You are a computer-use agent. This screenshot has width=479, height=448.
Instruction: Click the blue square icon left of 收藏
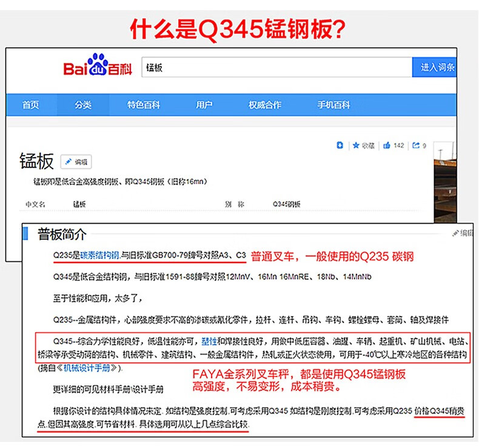coord(340,145)
